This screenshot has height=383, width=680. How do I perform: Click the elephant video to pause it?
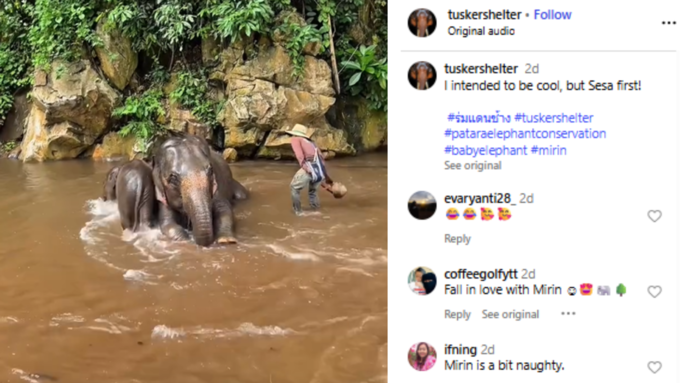point(193,191)
